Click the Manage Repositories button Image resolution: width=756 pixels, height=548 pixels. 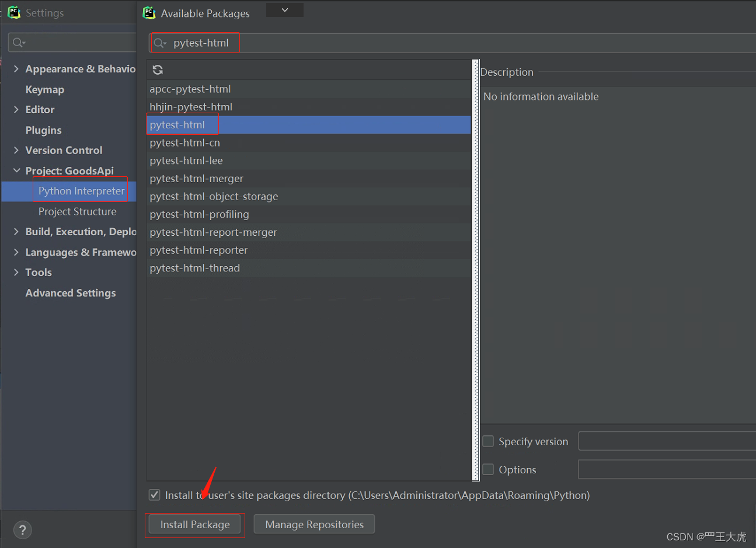[x=314, y=525]
